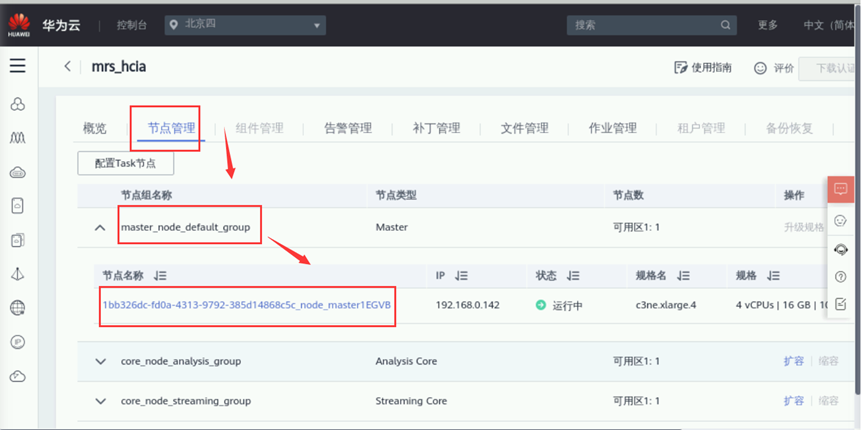Open the bottom cloud icon in sidebar
Screen dimensions: 865x430
(18, 376)
